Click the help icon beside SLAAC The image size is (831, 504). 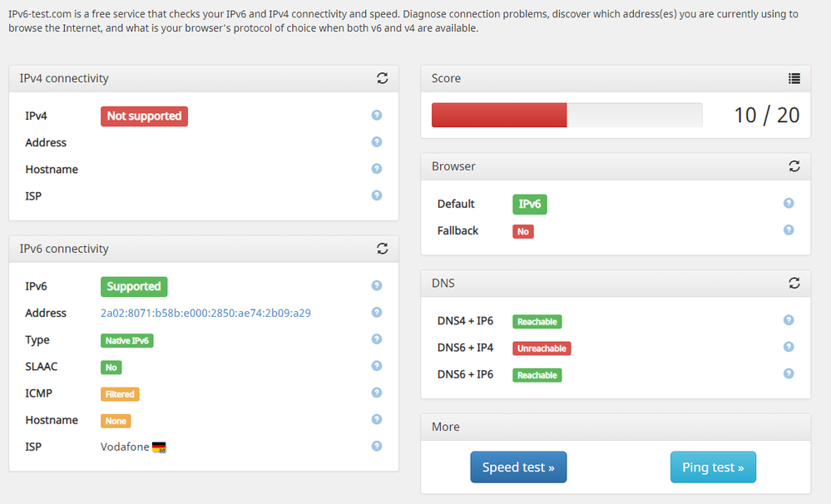(x=376, y=366)
